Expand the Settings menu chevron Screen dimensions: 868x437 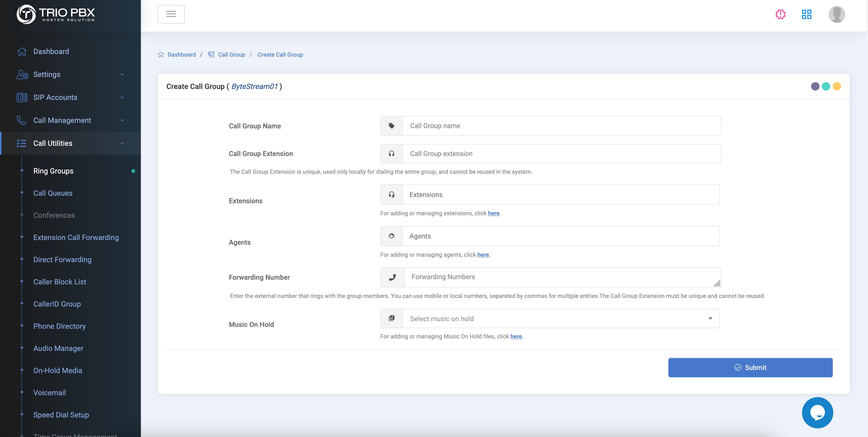pos(122,74)
